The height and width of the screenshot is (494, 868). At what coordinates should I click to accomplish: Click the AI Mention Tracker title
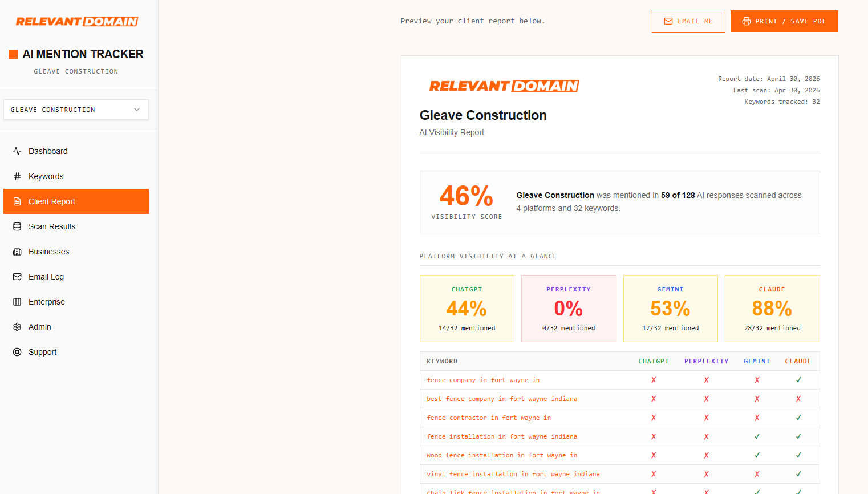coord(83,54)
